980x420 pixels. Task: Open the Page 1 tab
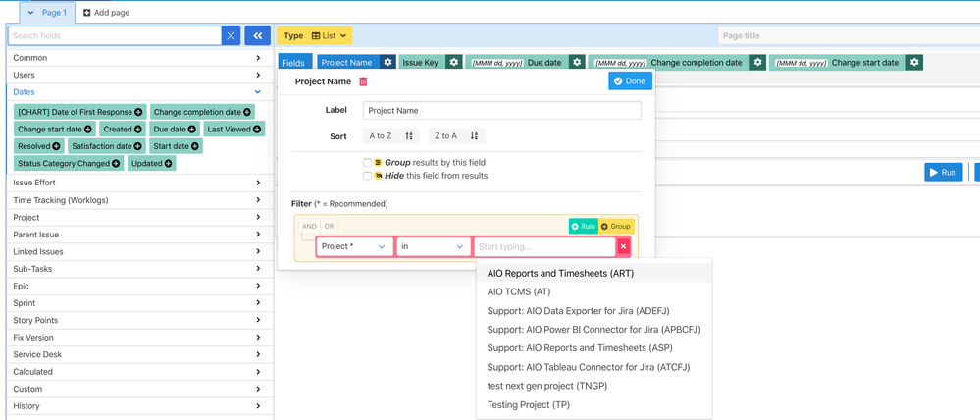tap(47, 13)
